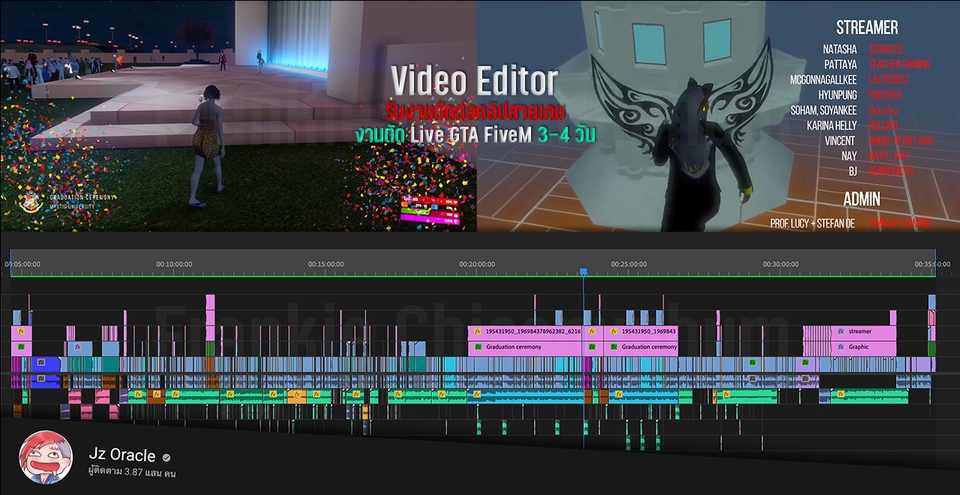
Task: Click the blue playhead marker on the ruler
Action: (583, 271)
